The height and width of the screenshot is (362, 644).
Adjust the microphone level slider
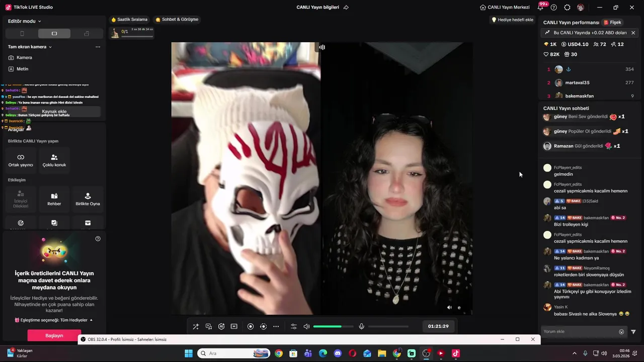[388, 326]
